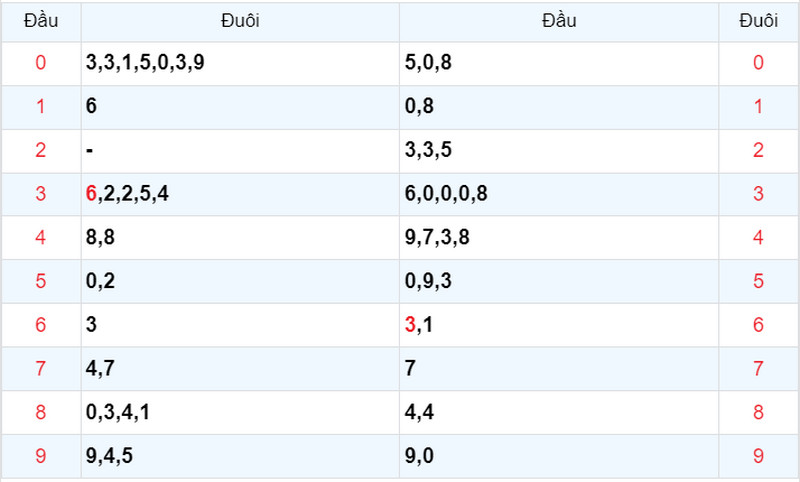Screen dimensions: 800x482
Task: Click the left Đuôi column header
Action: pyautogui.click(x=240, y=21)
